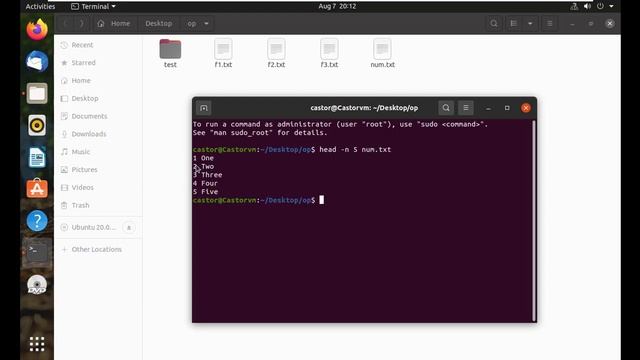Viewport: 640px width, 360px height.
Task: Eject the Ubuntu 20.0 disc
Action: tap(129, 227)
